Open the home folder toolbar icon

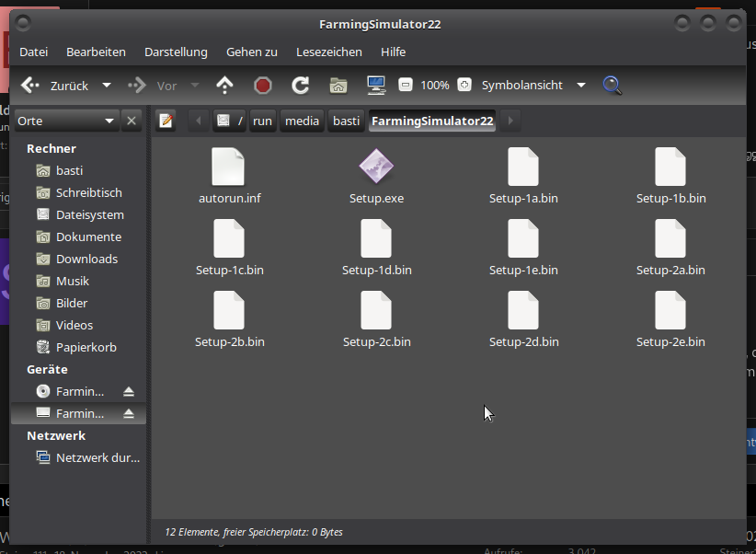(338, 86)
